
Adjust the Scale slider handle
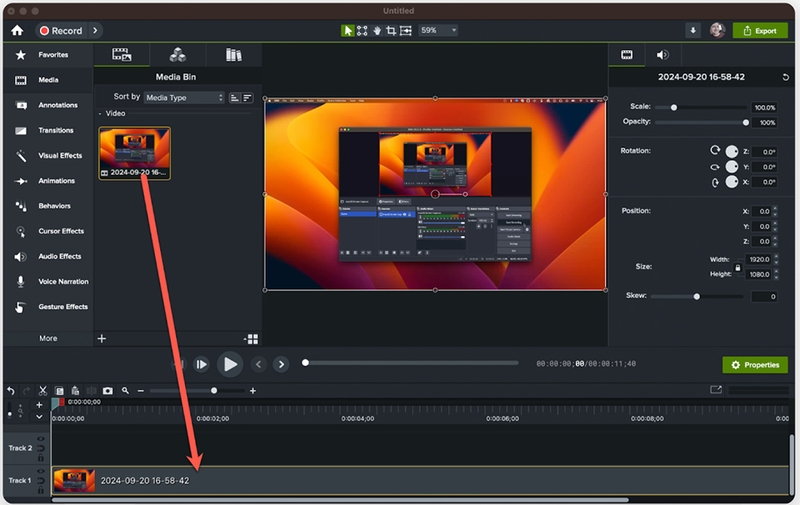[x=674, y=108]
